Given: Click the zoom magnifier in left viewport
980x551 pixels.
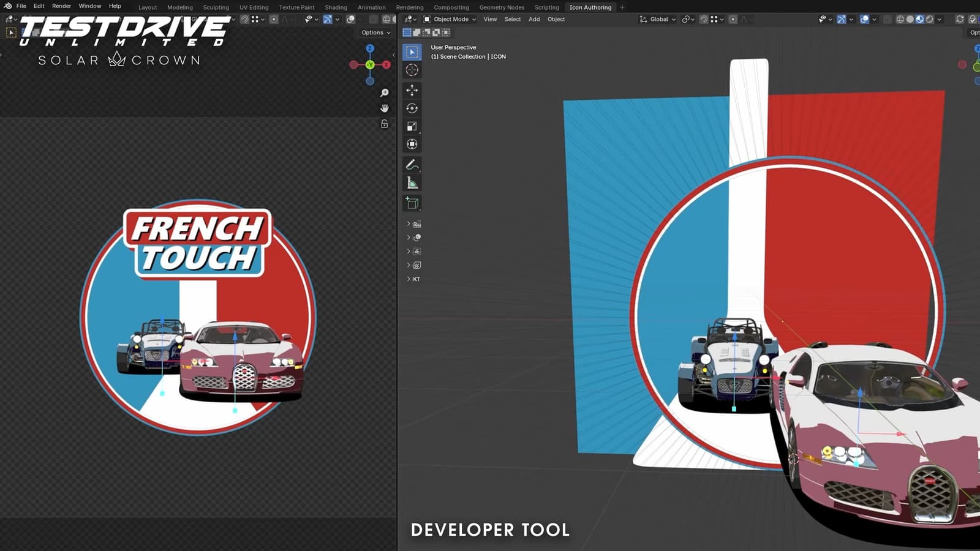Looking at the screenshot, I should tap(384, 93).
